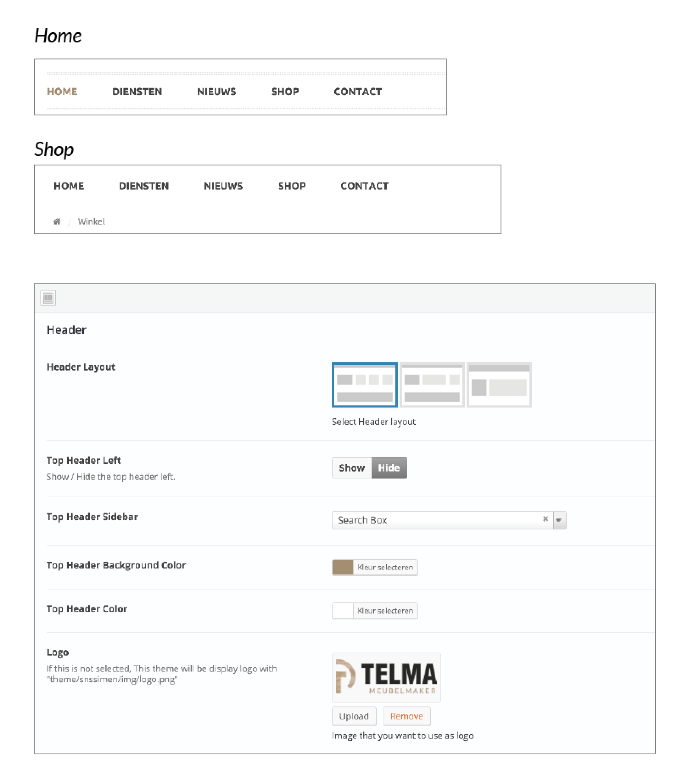This screenshot has height=784, width=694.
Task: Open DIENSTEN in the Home menu bar
Action: click(137, 92)
